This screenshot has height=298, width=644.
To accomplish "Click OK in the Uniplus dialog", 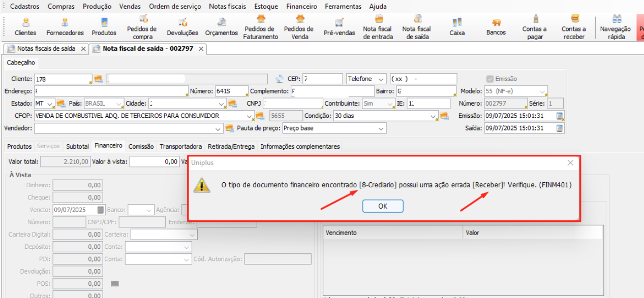I will pos(383,206).
